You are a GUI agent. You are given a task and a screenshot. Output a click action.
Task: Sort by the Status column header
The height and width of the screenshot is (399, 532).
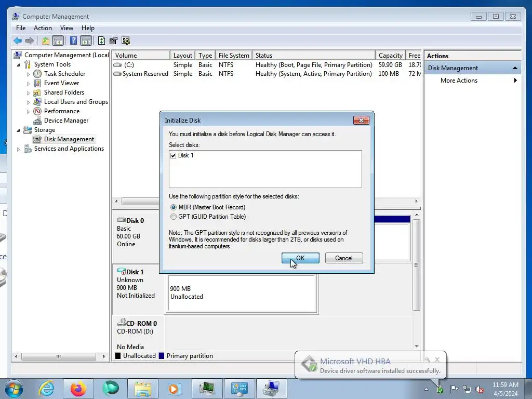(x=313, y=55)
